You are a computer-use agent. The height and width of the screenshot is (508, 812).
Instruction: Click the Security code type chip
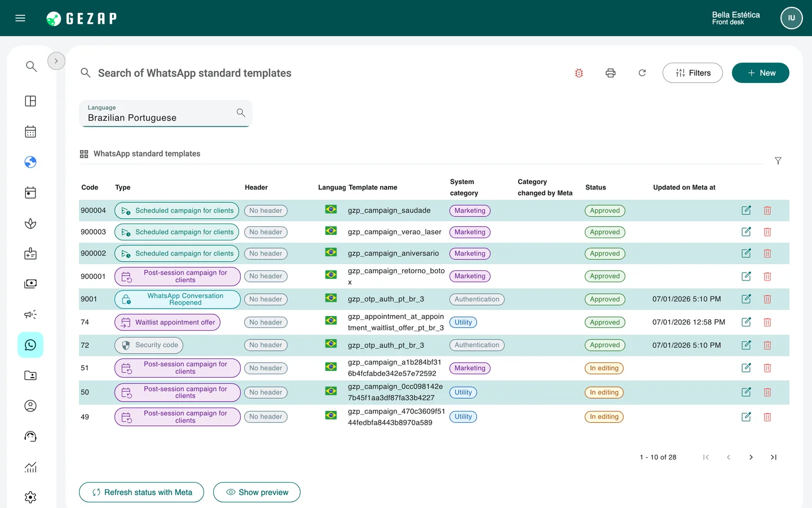(x=149, y=345)
